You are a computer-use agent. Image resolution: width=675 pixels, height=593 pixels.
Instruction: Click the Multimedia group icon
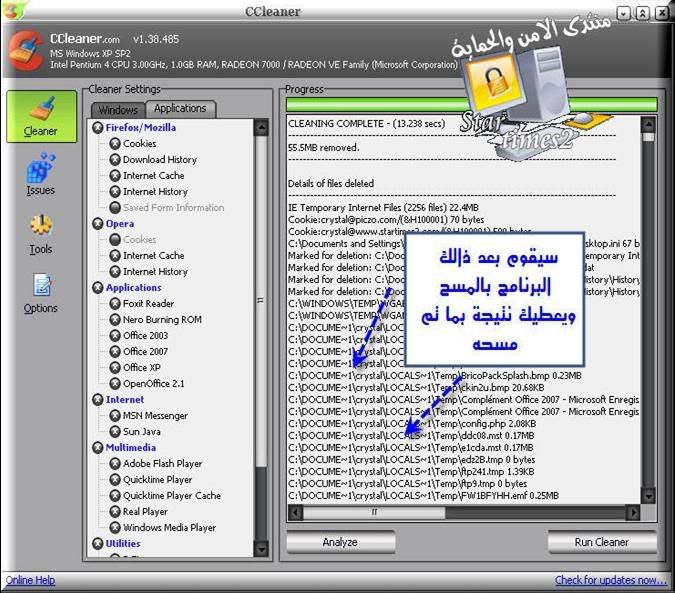[98, 448]
